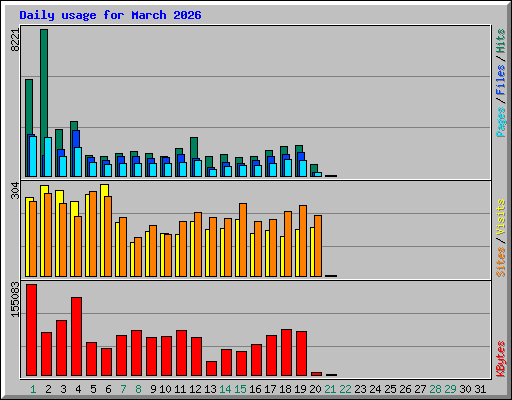This screenshot has height=400, width=512.
Task: Click the 'Sites' legend label
Action: click(501, 262)
